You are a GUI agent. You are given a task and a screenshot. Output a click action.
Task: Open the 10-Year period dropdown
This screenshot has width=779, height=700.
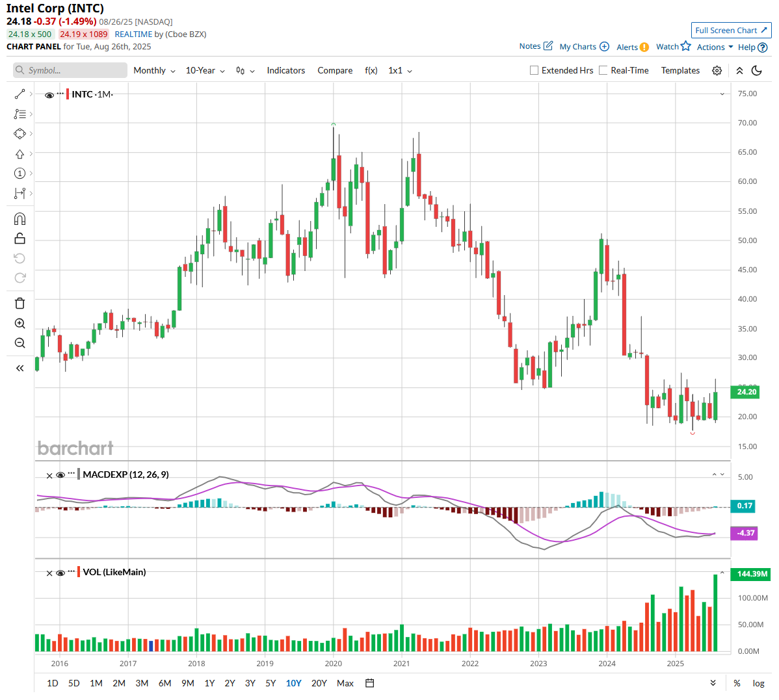click(x=205, y=70)
